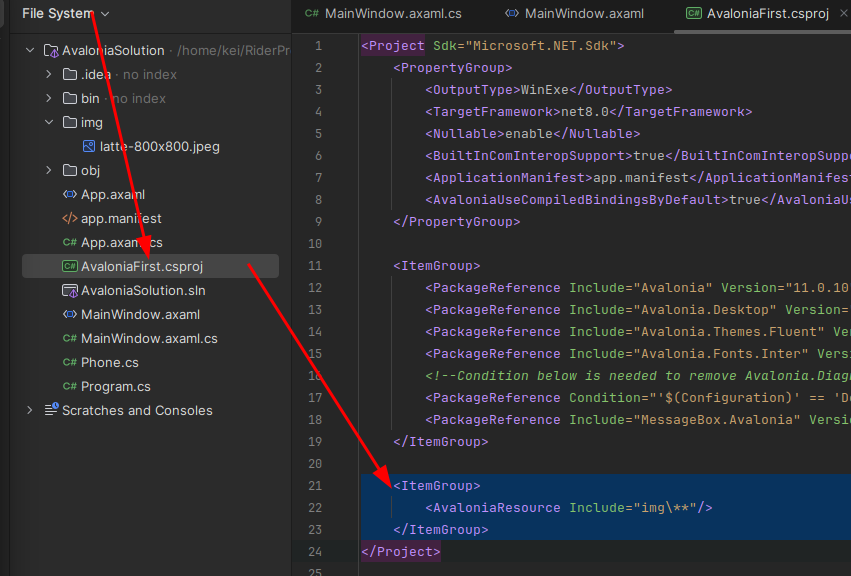
Task: Collapse the img folder
Action: (48, 123)
